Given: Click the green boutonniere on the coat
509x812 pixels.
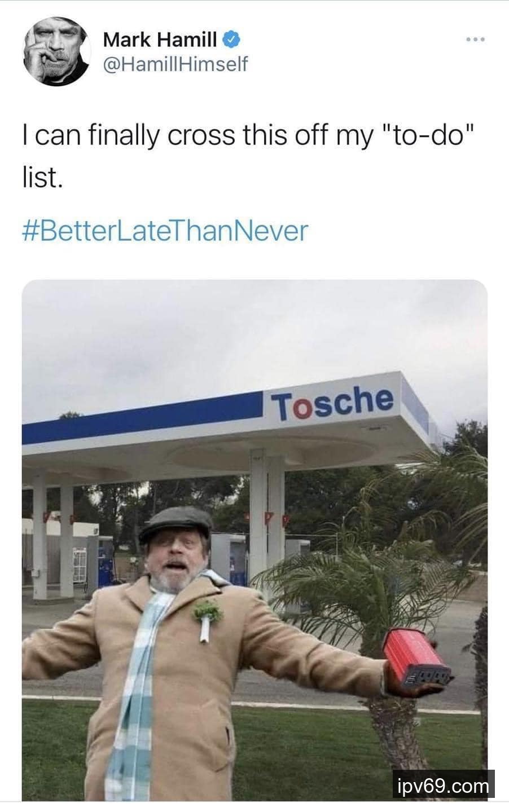Looking at the screenshot, I should click(x=207, y=618).
